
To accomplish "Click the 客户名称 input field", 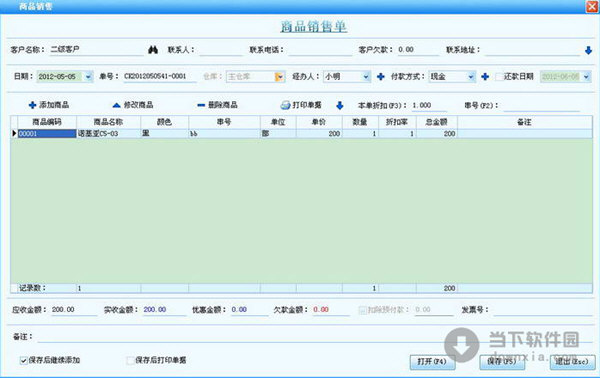I will tap(96, 50).
